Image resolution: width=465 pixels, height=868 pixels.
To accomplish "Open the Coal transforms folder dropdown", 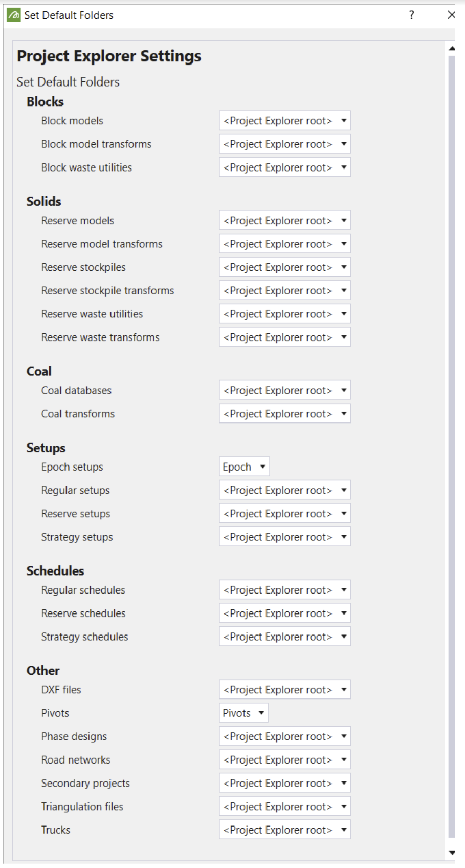I will [x=285, y=414].
